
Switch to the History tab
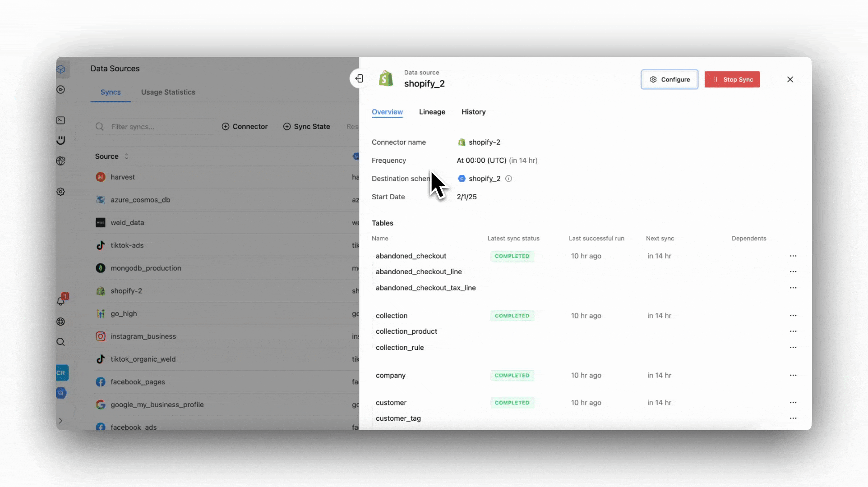tap(473, 112)
